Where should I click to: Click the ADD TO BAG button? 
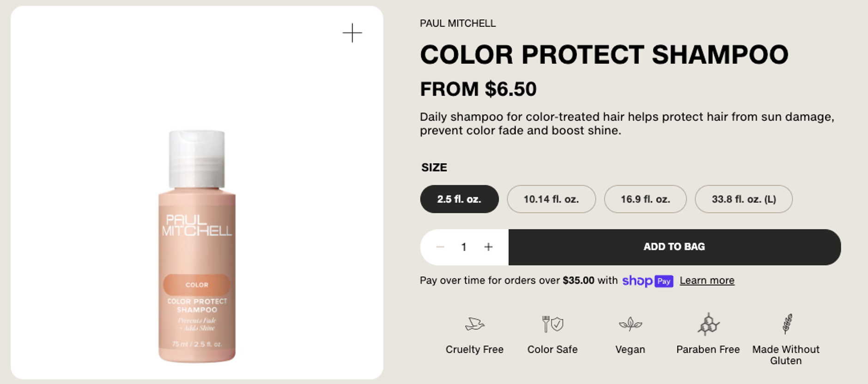674,247
